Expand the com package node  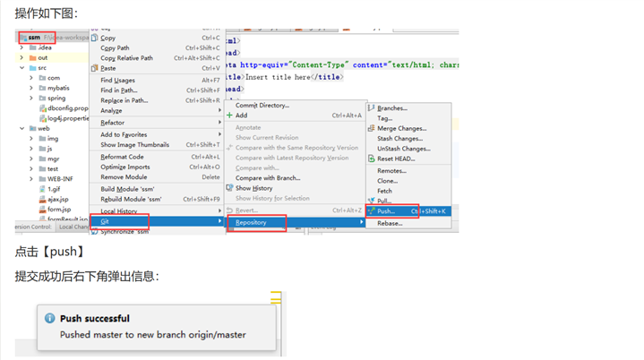tap(31, 78)
